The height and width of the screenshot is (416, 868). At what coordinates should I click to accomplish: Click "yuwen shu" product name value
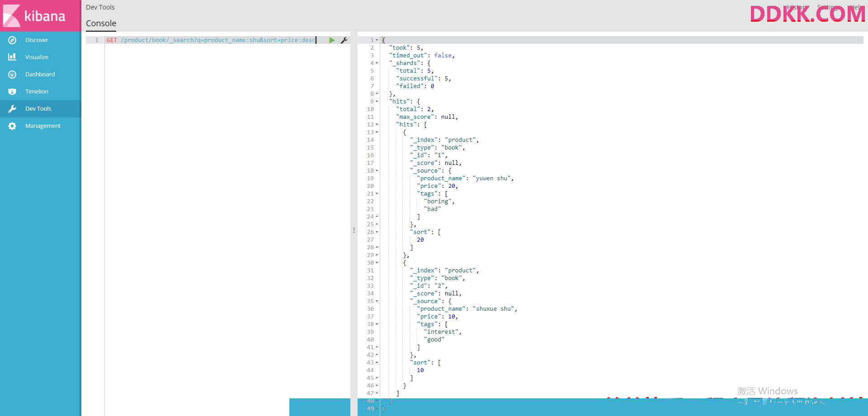(x=492, y=178)
